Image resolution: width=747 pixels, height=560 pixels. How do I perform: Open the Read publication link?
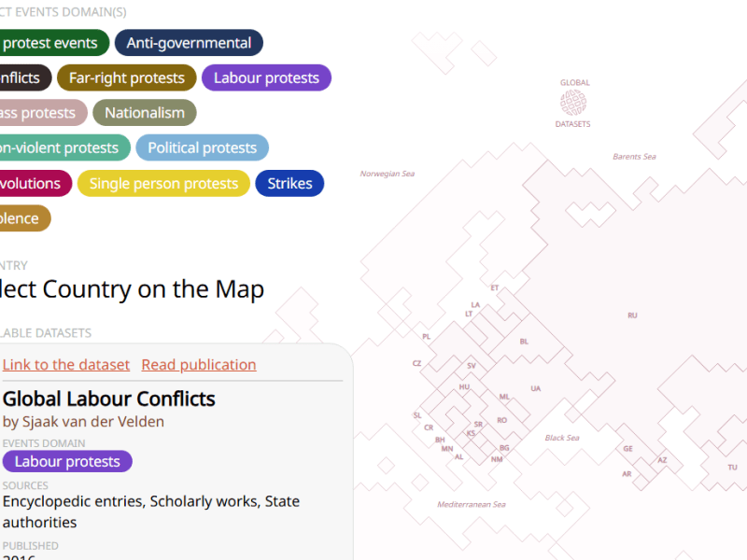coord(198,364)
